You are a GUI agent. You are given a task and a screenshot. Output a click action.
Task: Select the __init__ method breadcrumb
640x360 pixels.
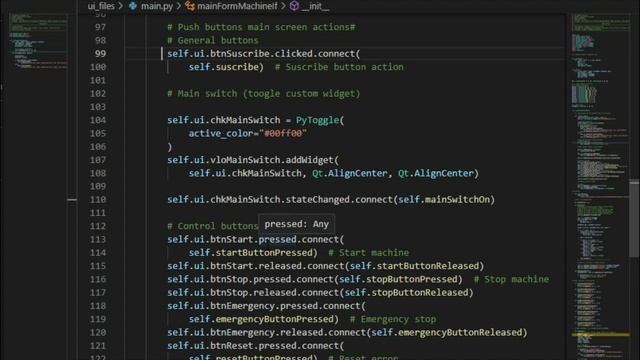(x=315, y=6)
